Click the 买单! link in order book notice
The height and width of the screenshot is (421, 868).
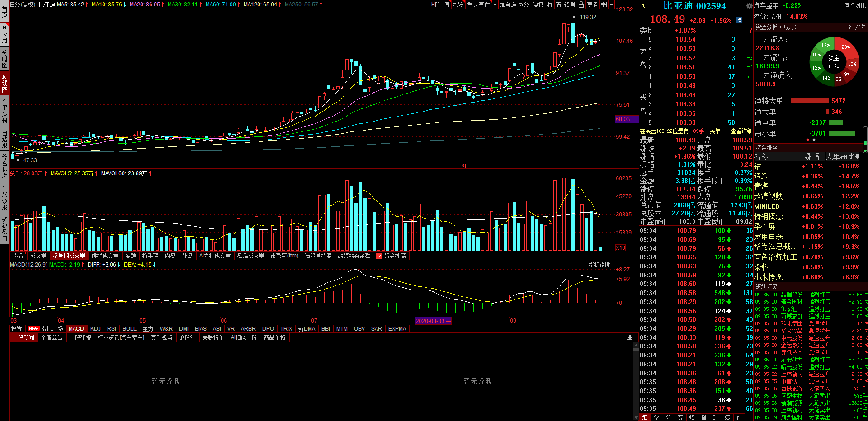[x=716, y=131]
